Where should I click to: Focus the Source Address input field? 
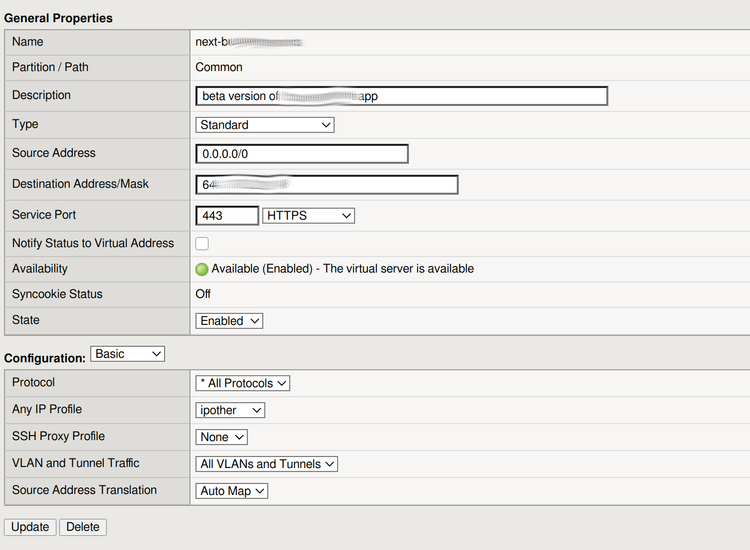point(302,154)
